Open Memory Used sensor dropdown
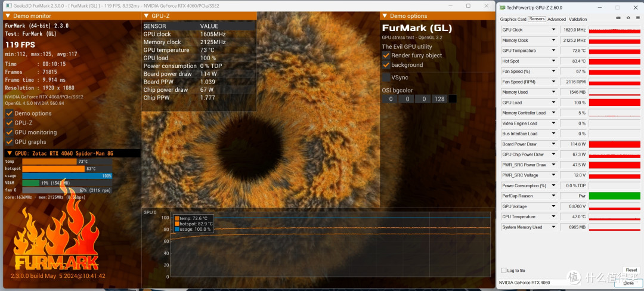The width and height of the screenshot is (644, 291). click(x=553, y=92)
